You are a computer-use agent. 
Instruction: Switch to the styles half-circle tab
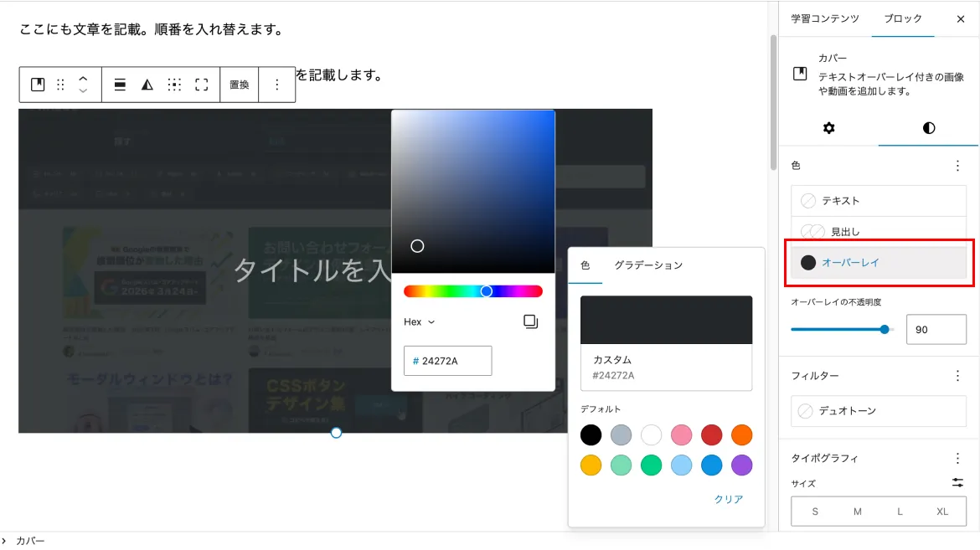[x=928, y=128]
